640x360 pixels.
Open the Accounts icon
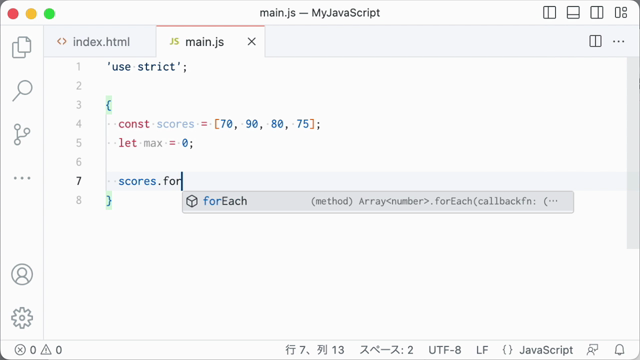(22, 274)
